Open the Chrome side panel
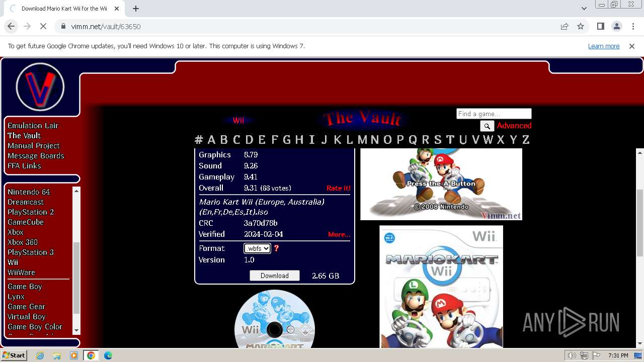 (601, 27)
